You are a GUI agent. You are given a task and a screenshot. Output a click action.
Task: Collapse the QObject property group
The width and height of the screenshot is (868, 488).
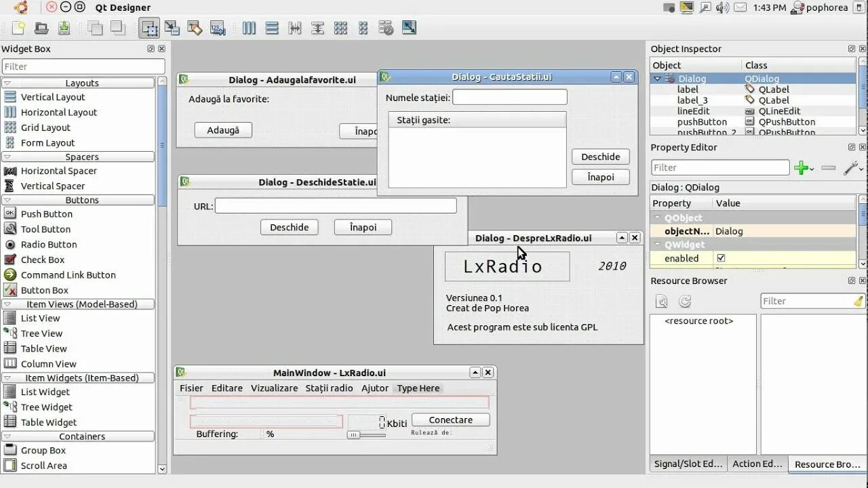657,218
